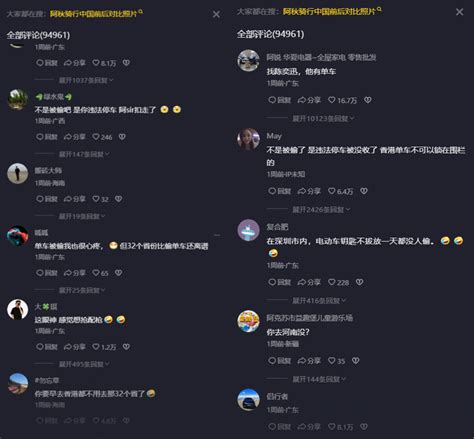The image size is (474, 439).
Task: Expand 2426 replies under May's comment
Action: 321,210
